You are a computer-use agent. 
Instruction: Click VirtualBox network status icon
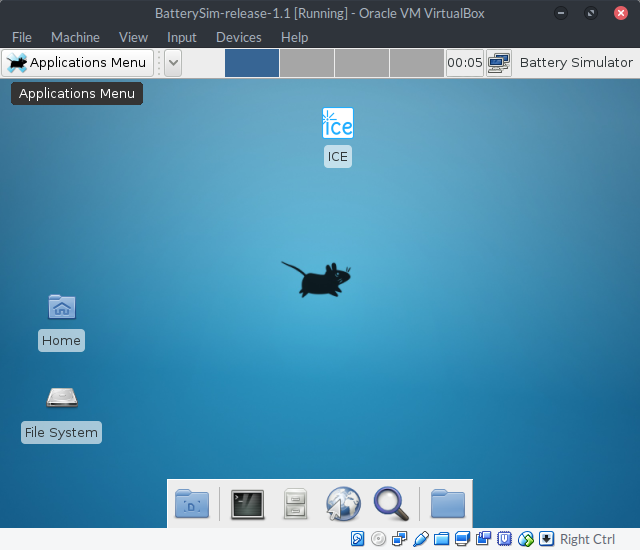399,539
